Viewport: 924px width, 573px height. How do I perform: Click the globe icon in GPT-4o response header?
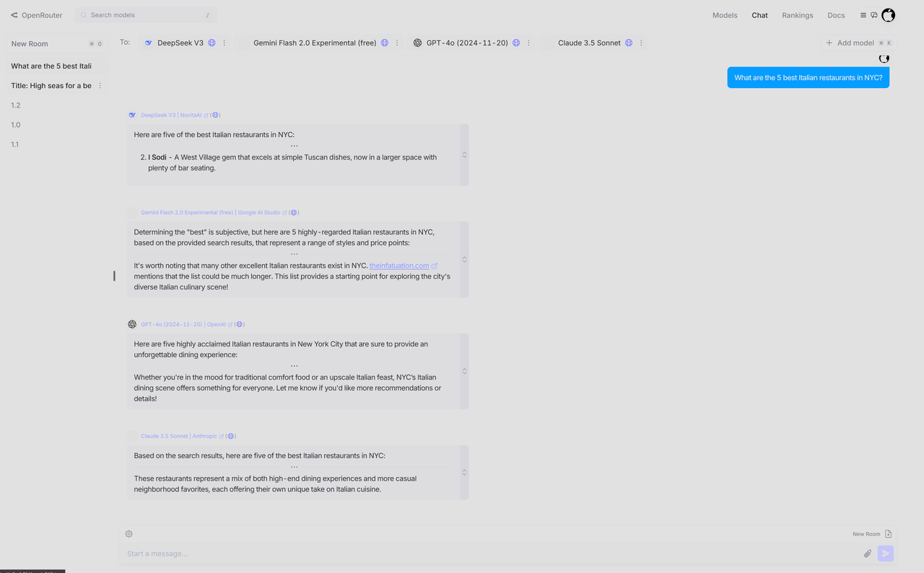(240, 325)
